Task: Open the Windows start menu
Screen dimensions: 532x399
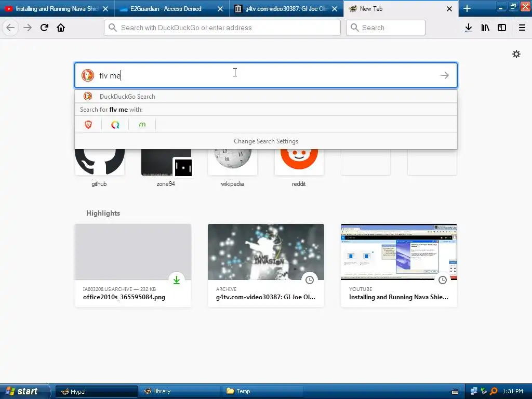Action: tap(25, 391)
